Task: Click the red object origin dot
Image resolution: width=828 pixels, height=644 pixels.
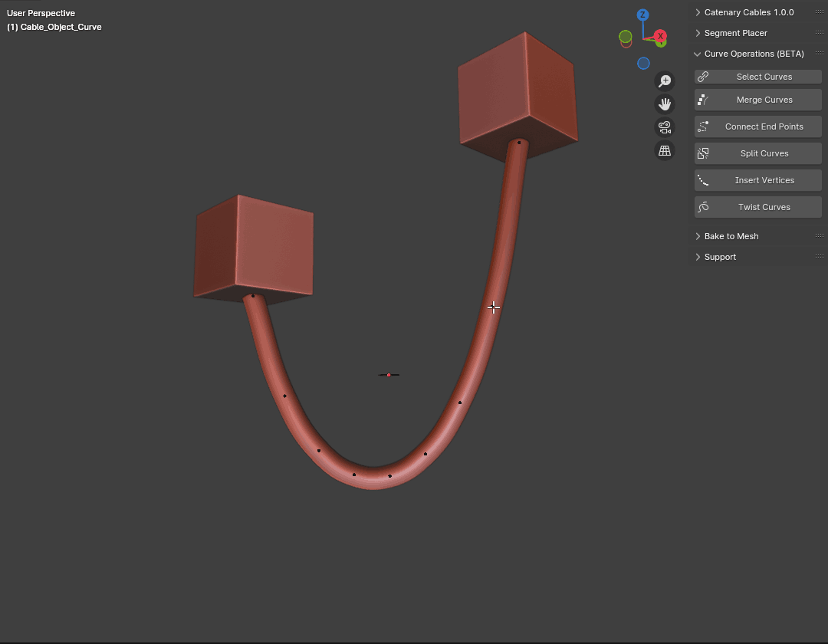Action: tap(389, 375)
